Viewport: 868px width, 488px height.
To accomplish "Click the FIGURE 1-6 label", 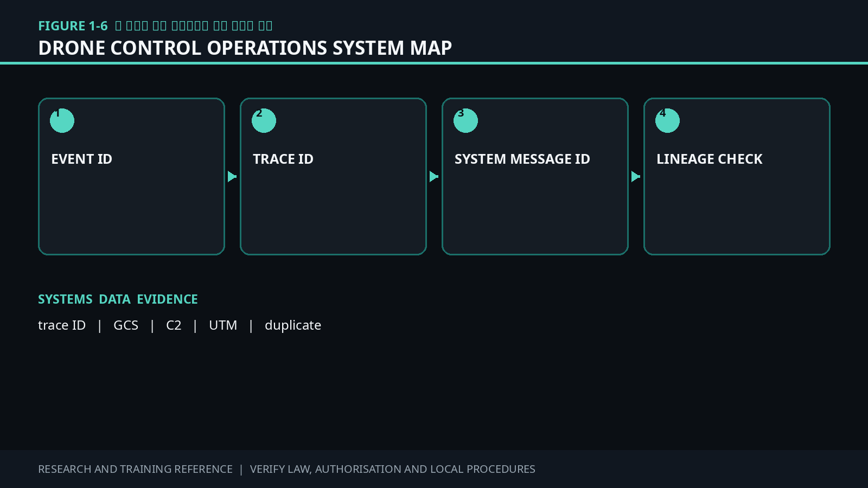I will point(73,26).
